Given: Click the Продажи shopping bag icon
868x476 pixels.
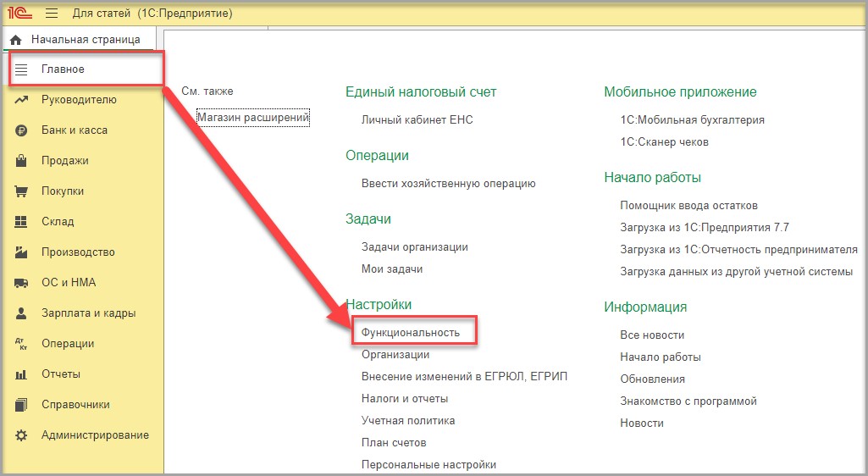Looking at the screenshot, I should click(21, 161).
